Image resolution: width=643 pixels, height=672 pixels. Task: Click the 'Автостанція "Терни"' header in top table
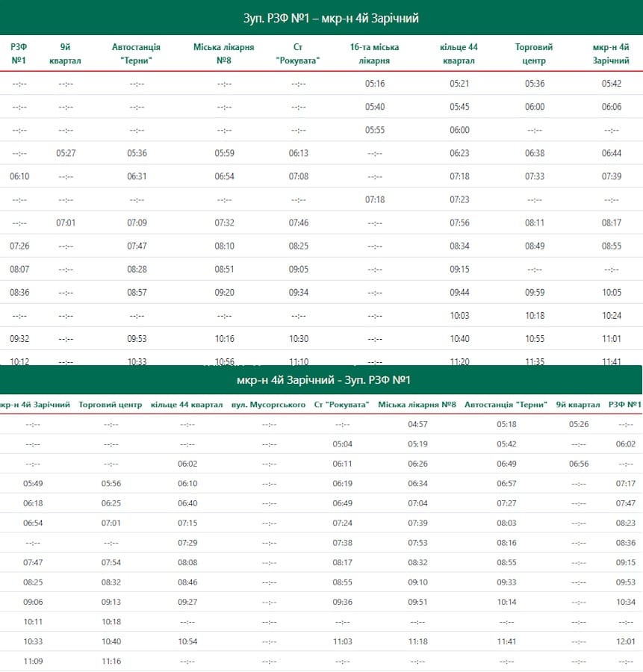pos(136,53)
